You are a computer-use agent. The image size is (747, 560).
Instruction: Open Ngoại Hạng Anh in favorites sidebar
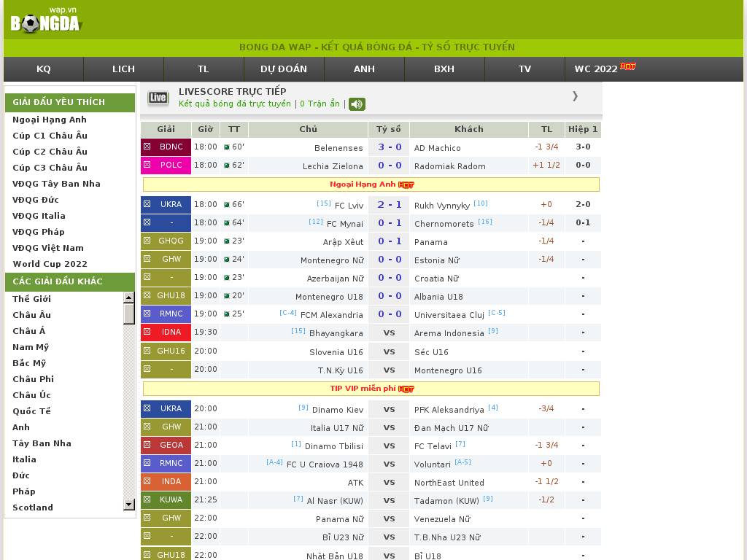pos(50,120)
